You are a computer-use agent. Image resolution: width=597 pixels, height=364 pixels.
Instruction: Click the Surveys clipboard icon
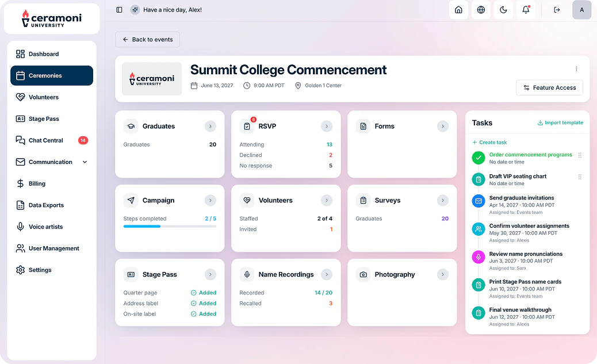[363, 200]
